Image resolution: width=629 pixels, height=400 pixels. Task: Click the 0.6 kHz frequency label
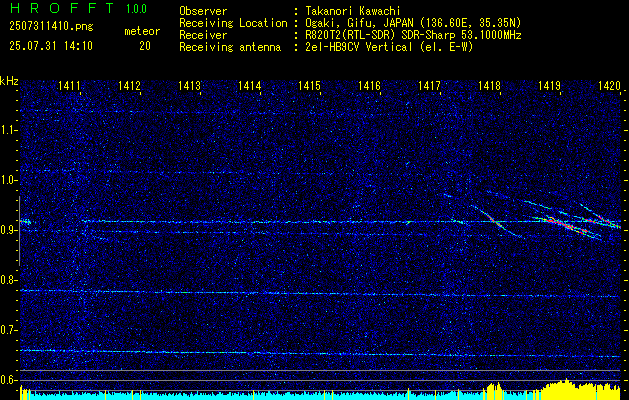click(9, 380)
